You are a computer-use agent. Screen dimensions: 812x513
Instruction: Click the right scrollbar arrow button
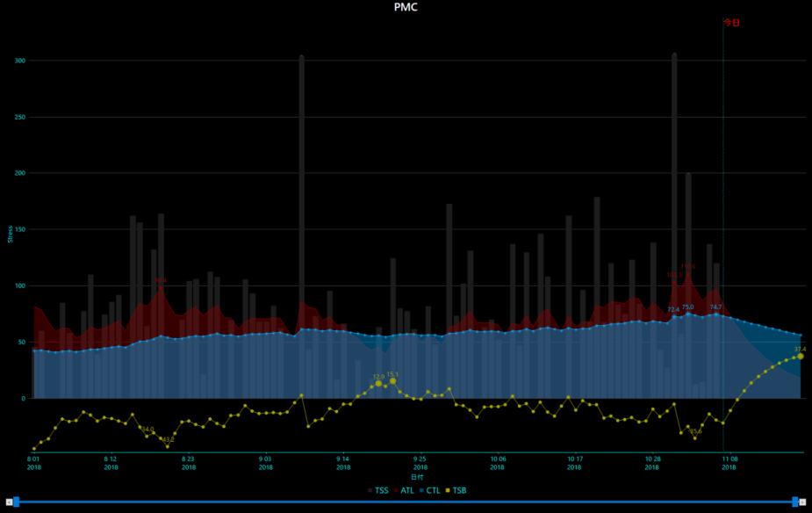pyautogui.click(x=802, y=502)
